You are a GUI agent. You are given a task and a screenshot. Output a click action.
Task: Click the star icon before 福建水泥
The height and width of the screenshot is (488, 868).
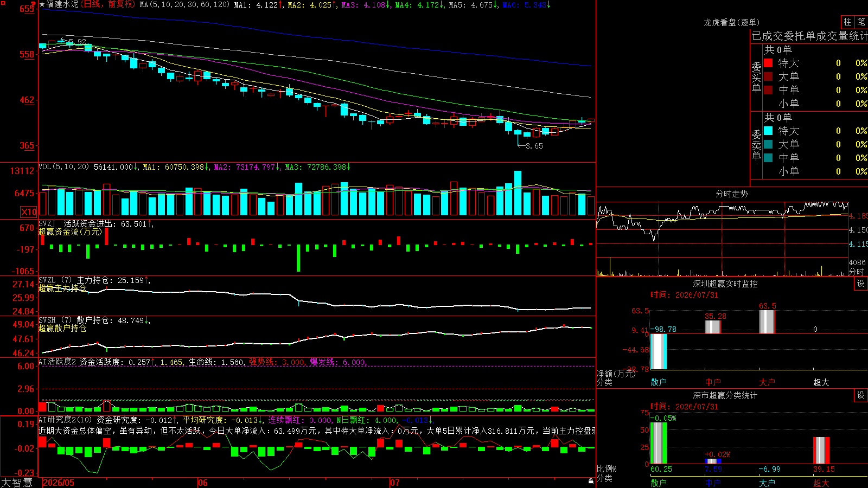pos(42,4)
